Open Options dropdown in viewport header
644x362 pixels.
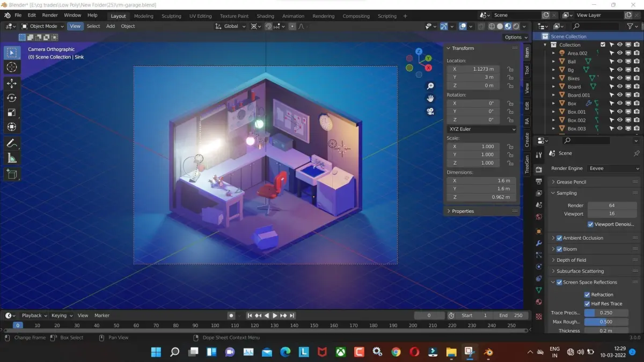pyautogui.click(x=516, y=37)
